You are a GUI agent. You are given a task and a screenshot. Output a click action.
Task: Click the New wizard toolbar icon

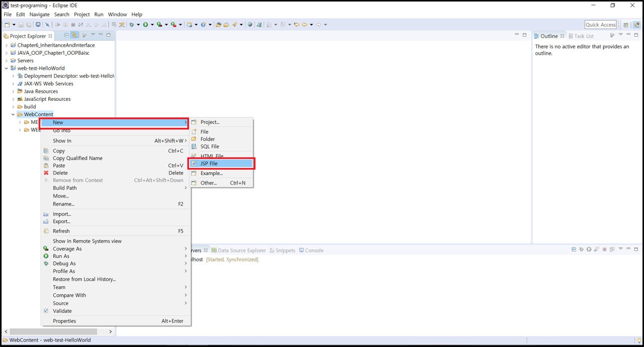7,25
